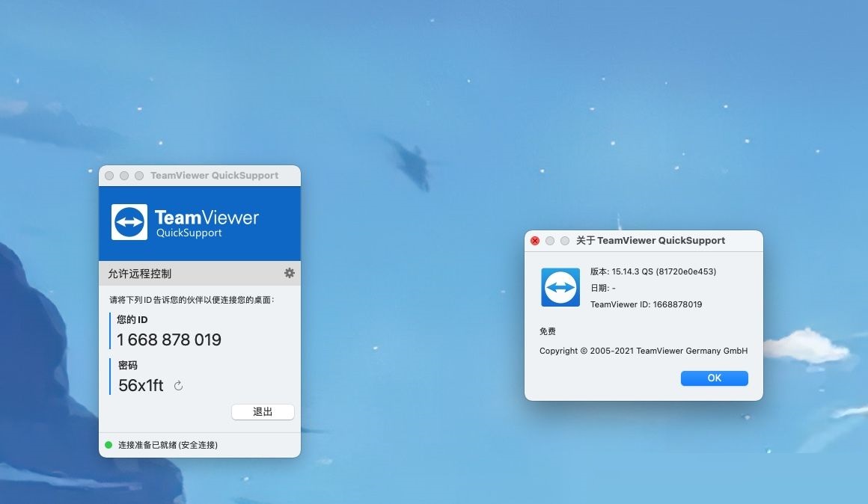Open the settings gear icon
This screenshot has width=868, height=504.
[290, 273]
